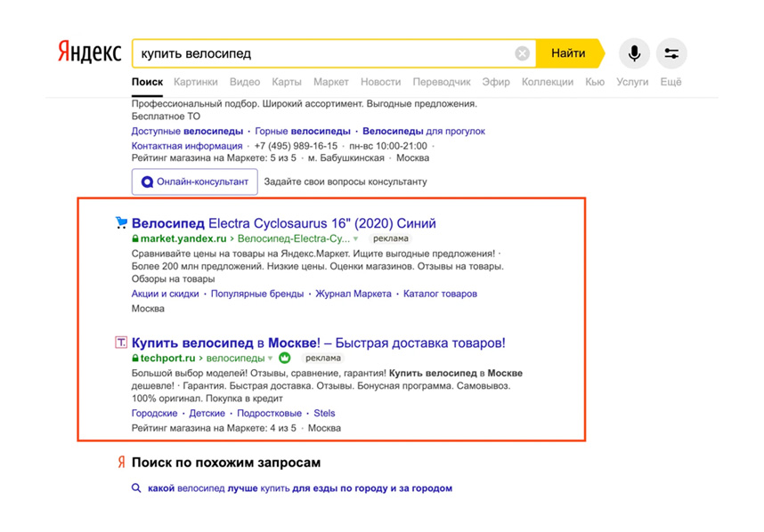764x532 pixels.
Task: Focus the search field containing купить велосипед
Action: [x=334, y=53]
